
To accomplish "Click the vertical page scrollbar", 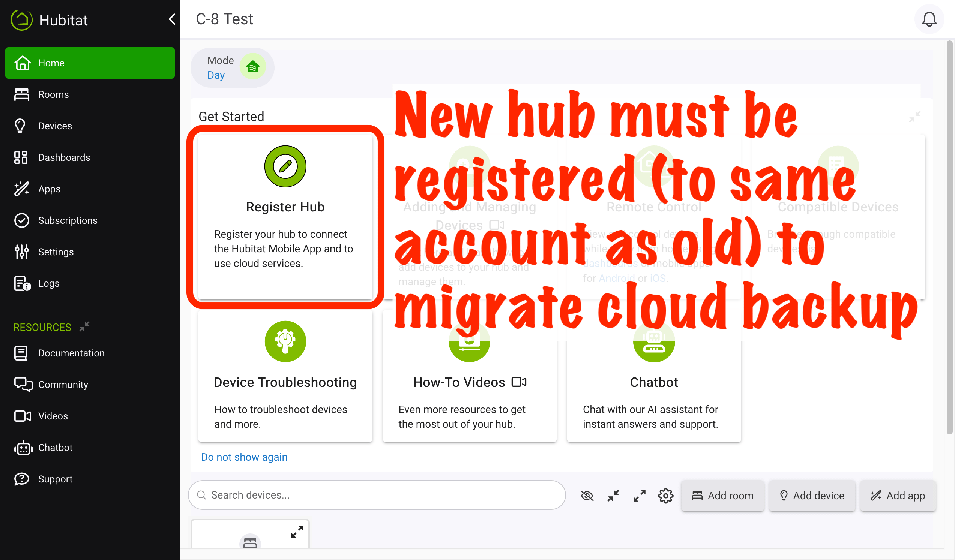I will click(950, 238).
